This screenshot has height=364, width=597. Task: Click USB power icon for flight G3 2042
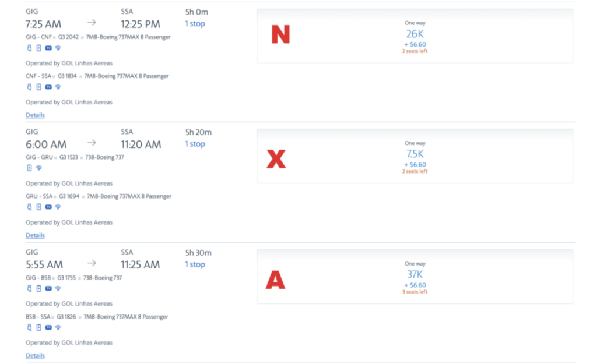coord(29,48)
